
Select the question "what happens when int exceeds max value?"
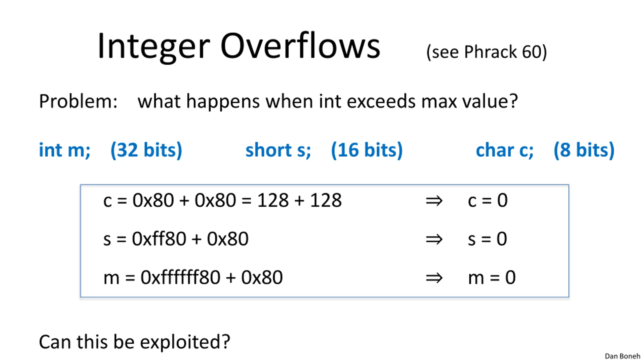(328, 101)
